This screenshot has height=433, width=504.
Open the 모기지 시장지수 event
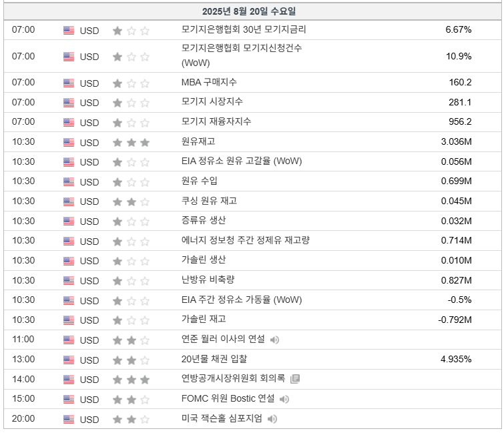[x=212, y=101]
